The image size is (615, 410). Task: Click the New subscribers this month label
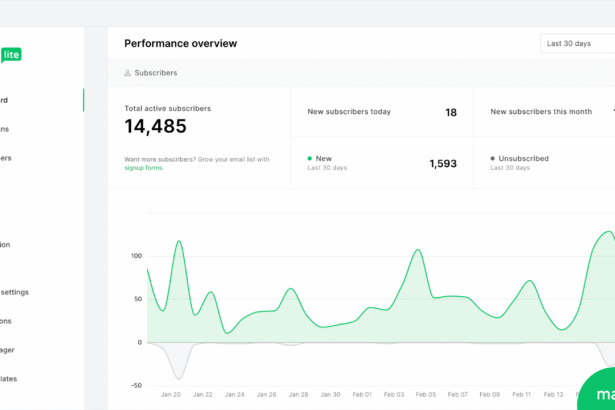click(x=541, y=112)
